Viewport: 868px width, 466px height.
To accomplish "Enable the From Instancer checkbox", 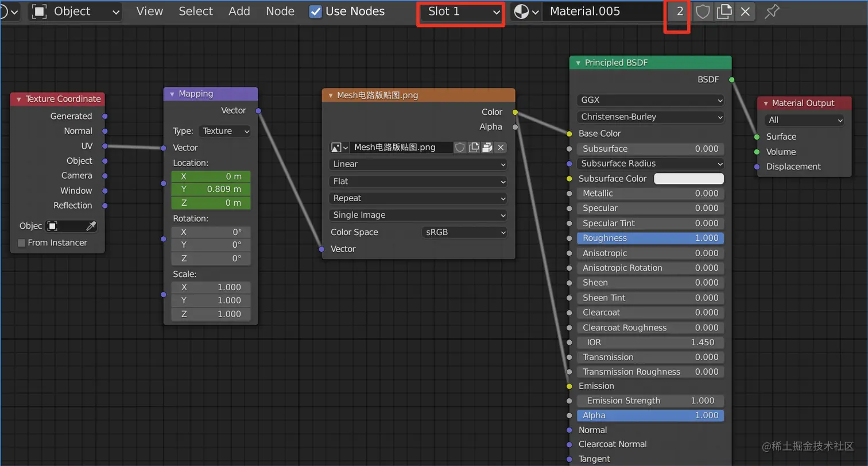I will pos(22,243).
